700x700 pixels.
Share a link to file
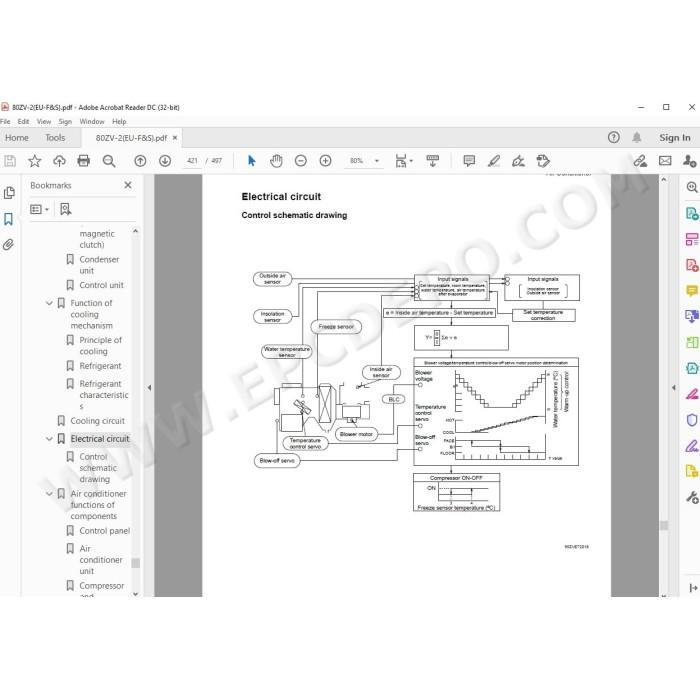tap(640, 161)
